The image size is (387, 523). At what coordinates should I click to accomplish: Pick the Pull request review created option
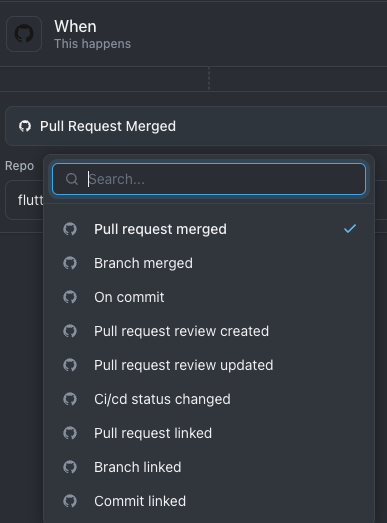[x=209, y=331]
